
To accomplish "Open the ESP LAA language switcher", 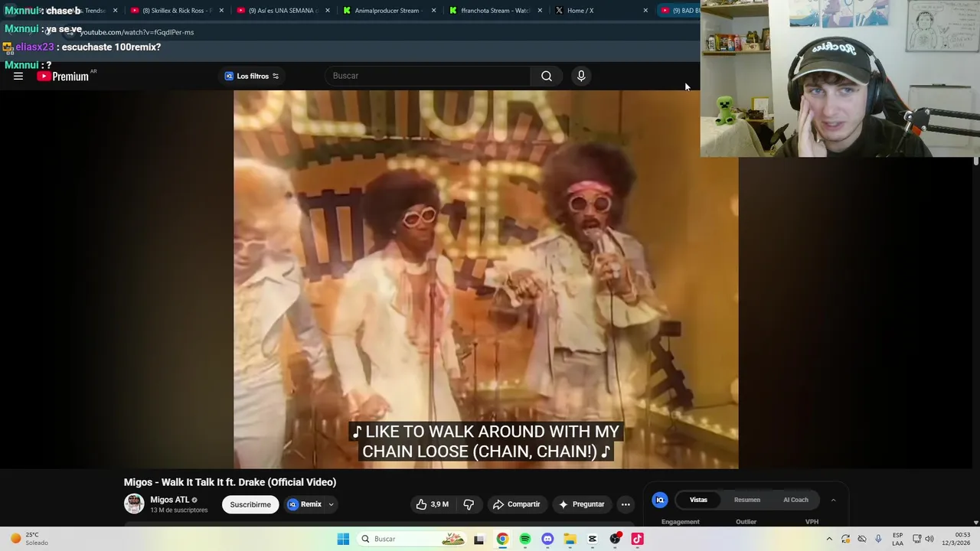I will (x=897, y=539).
